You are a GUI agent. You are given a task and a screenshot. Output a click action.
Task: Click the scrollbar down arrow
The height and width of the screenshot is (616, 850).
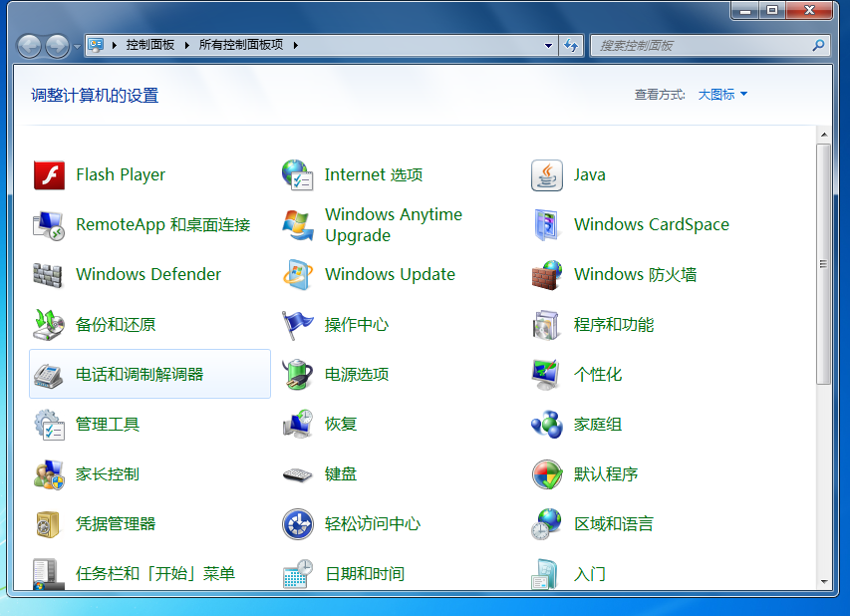pos(824,582)
